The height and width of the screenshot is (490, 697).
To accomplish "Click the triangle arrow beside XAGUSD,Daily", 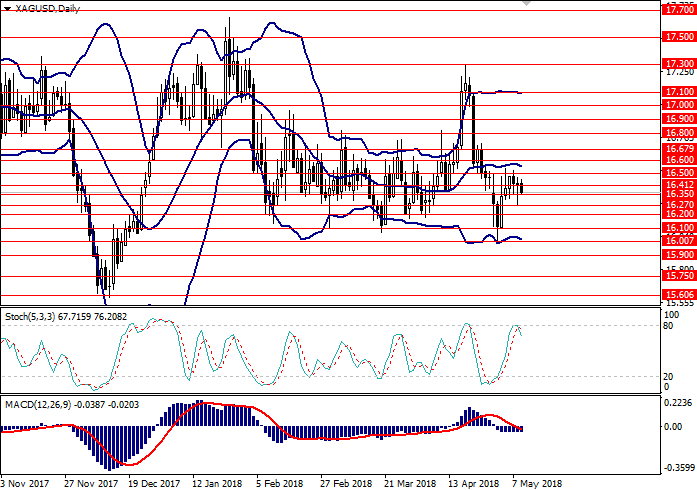I will point(8,8).
